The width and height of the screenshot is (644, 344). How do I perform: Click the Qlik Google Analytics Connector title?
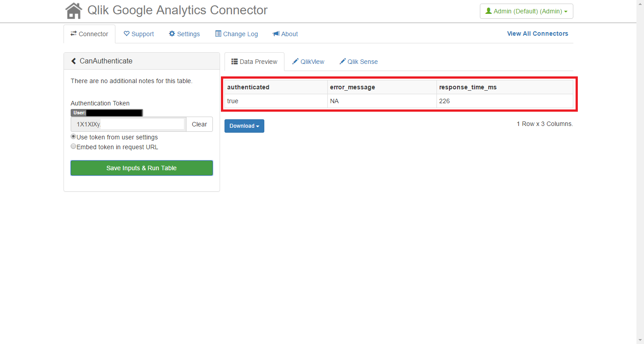(x=178, y=10)
